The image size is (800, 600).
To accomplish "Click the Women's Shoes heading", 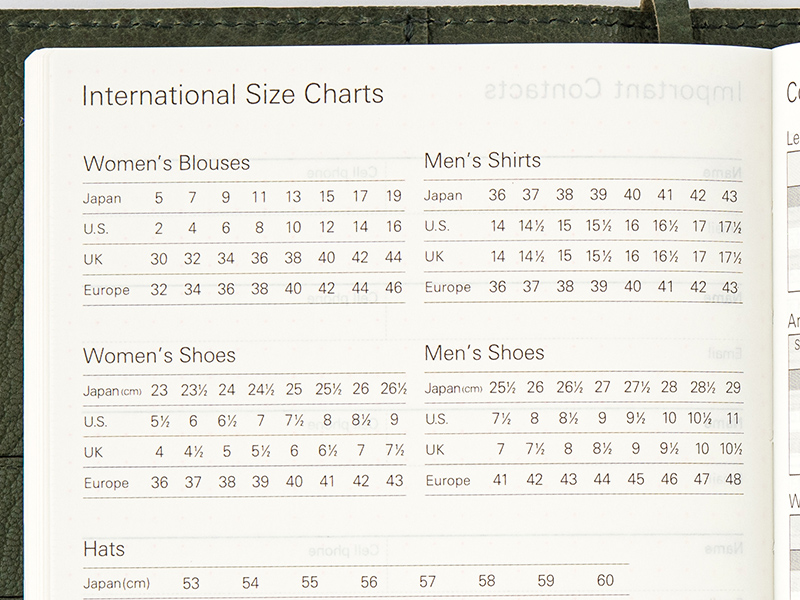I will [159, 356].
